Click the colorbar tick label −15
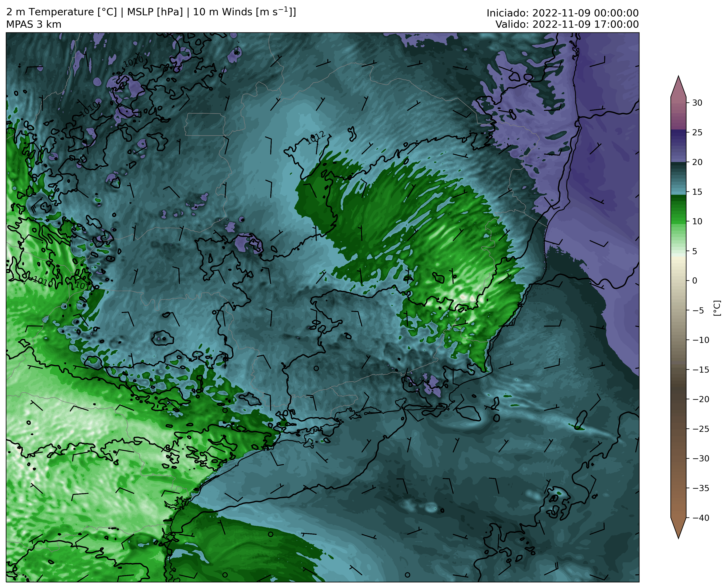The image size is (727, 588). point(700,370)
